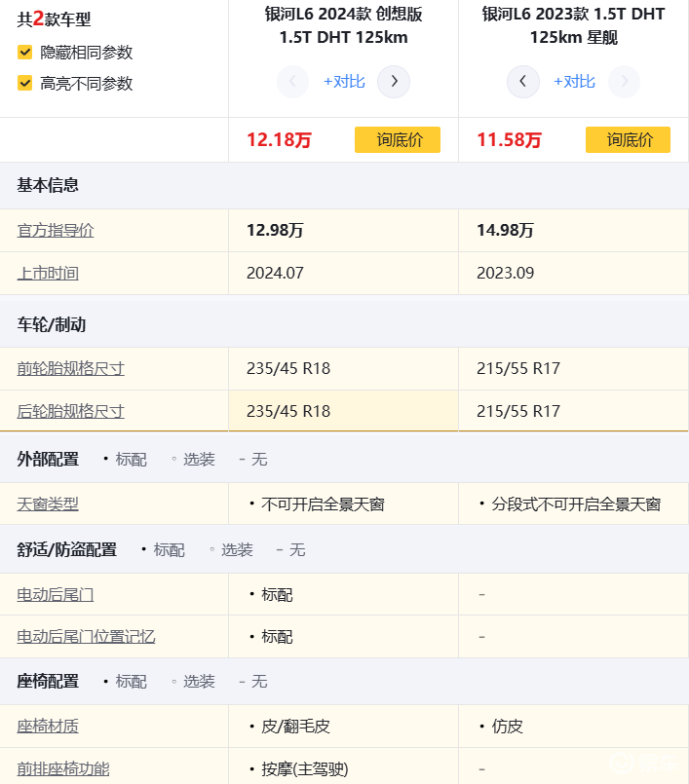Click previous arrow under 2023款 星舰
The width and height of the screenshot is (689, 784).
(523, 82)
